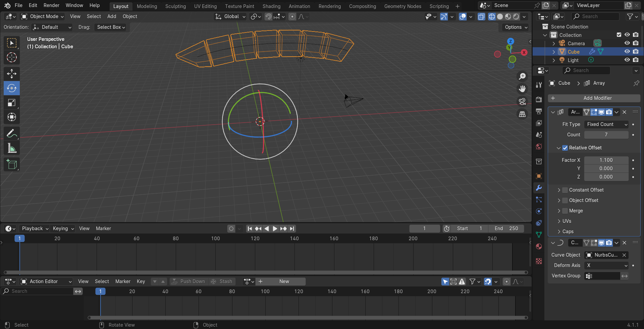Remove the Array modifier
This screenshot has height=329, width=644.
624,112
